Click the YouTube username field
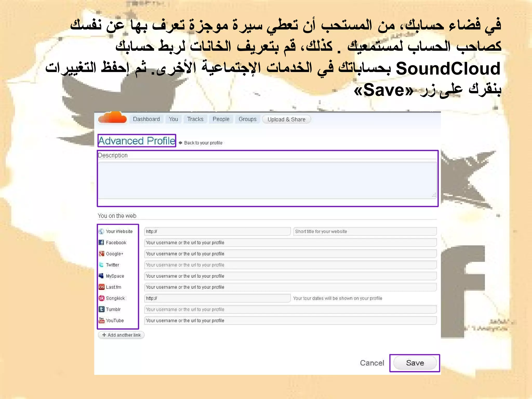 coord(290,321)
